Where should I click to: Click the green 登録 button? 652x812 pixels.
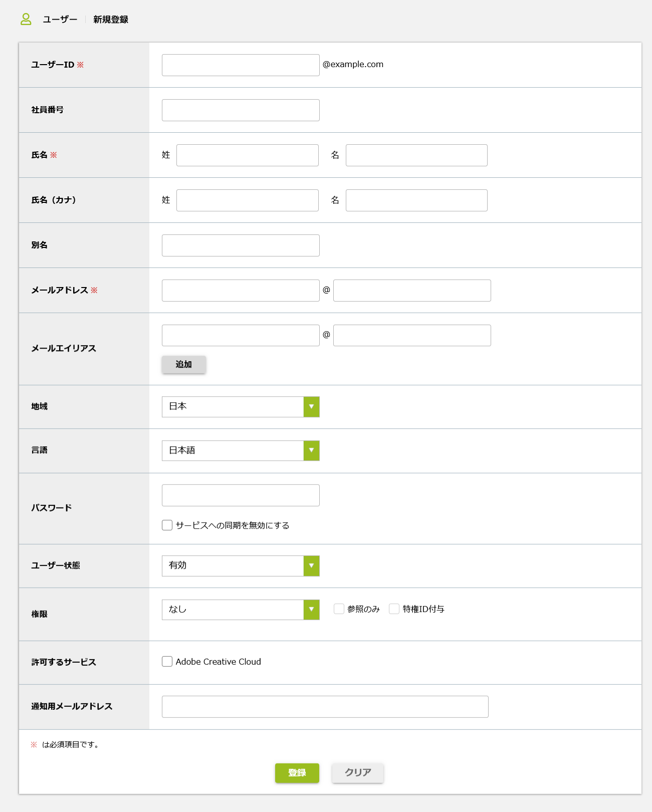[x=297, y=773]
